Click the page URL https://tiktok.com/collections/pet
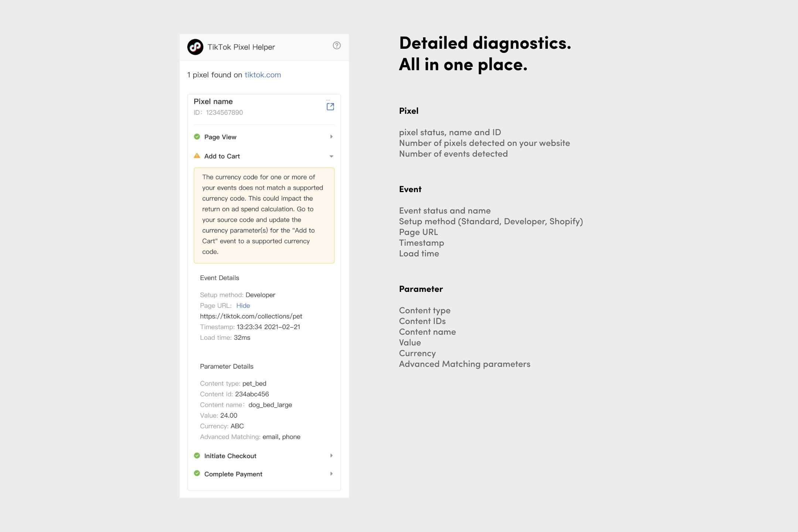 (x=251, y=316)
